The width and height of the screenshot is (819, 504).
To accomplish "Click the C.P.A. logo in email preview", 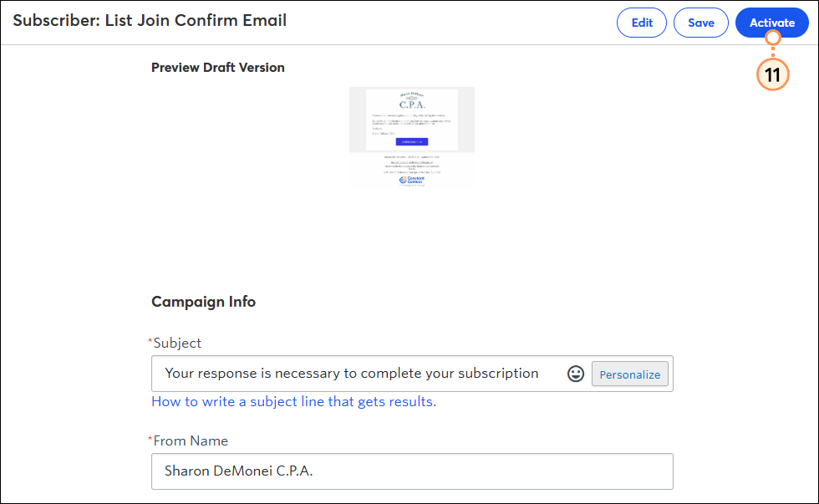I will (412, 101).
